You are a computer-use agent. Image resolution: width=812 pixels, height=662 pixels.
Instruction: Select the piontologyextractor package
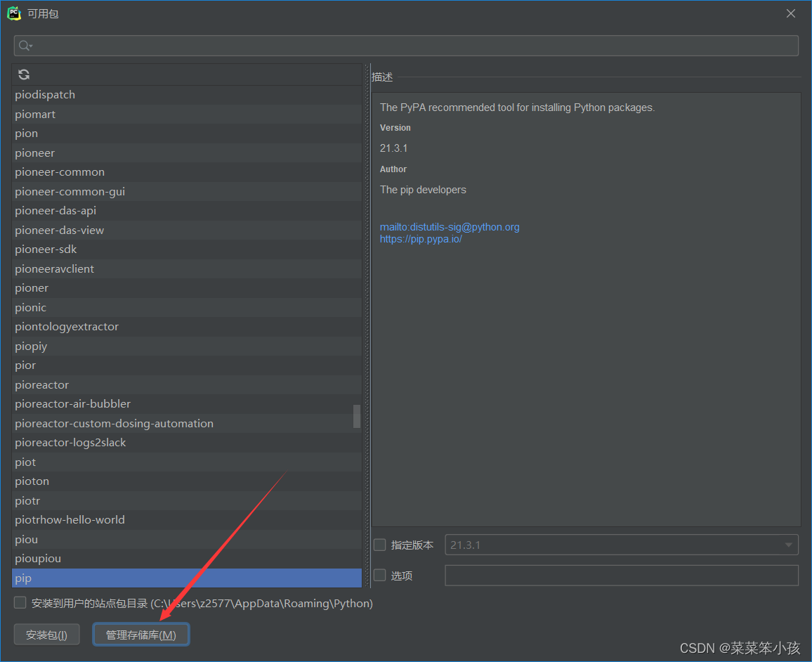186,327
